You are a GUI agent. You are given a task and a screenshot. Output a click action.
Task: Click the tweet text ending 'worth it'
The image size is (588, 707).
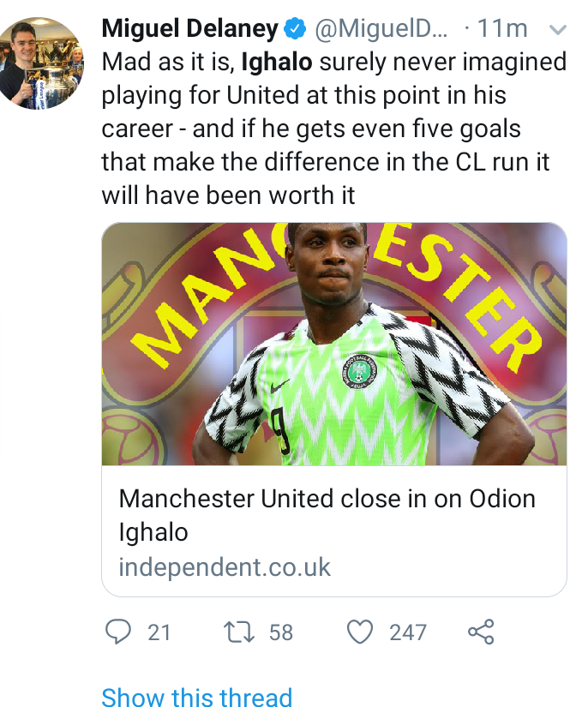click(228, 195)
